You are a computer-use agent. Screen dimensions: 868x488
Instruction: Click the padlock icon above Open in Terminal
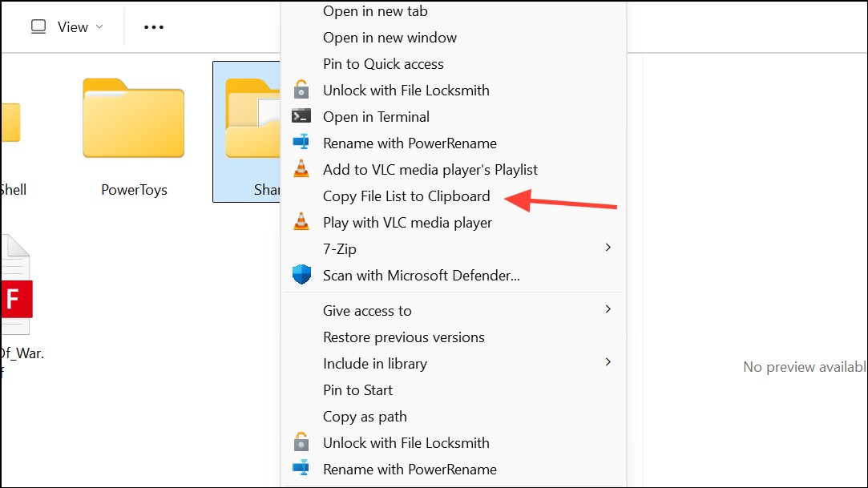point(301,90)
